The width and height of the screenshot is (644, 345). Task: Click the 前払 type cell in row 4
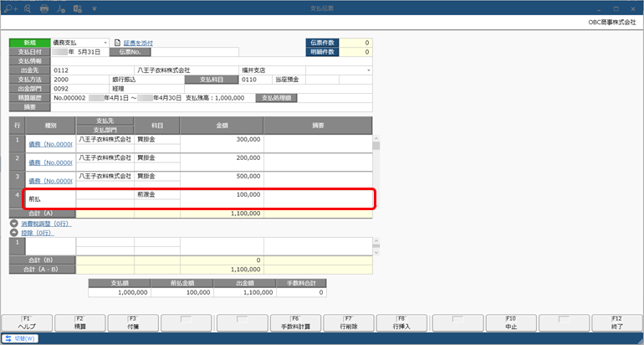point(50,198)
